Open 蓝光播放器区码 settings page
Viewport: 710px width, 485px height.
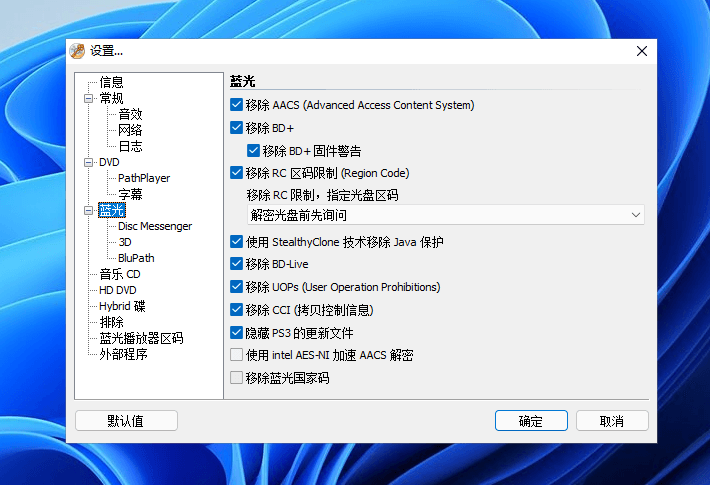(x=141, y=338)
